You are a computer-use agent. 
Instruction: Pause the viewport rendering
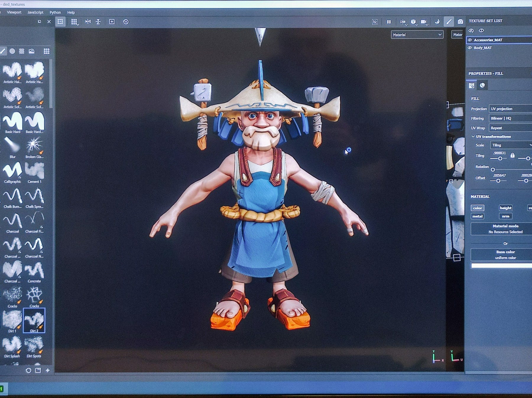389,22
